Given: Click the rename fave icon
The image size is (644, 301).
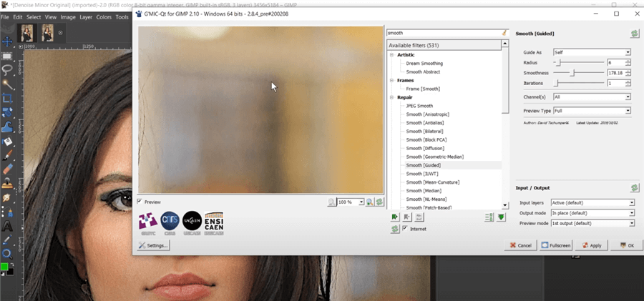Looking at the screenshot, I should 419,217.
